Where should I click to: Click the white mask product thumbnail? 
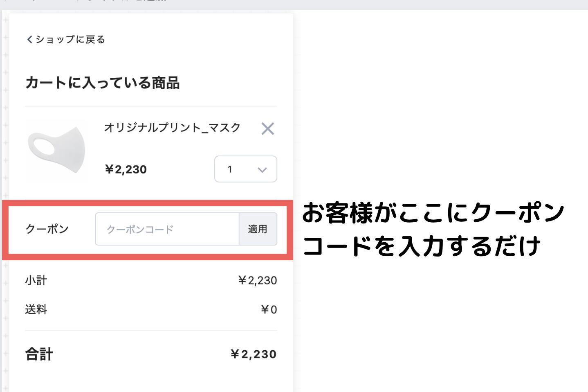pos(57,151)
